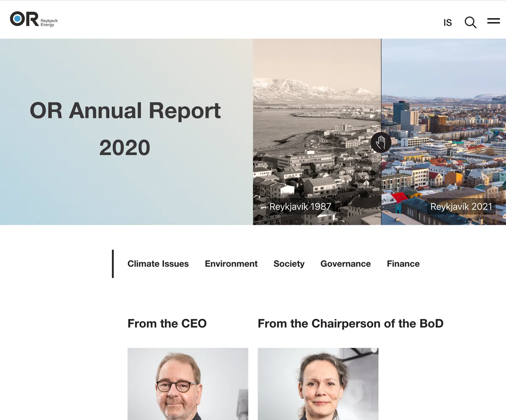Navigate to the Finance section
506x420 pixels.
(403, 264)
